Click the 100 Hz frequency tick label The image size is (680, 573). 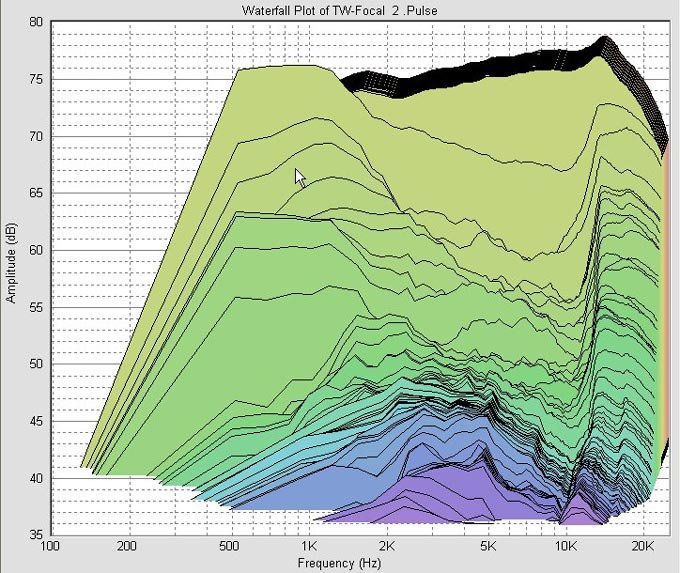click(x=49, y=547)
